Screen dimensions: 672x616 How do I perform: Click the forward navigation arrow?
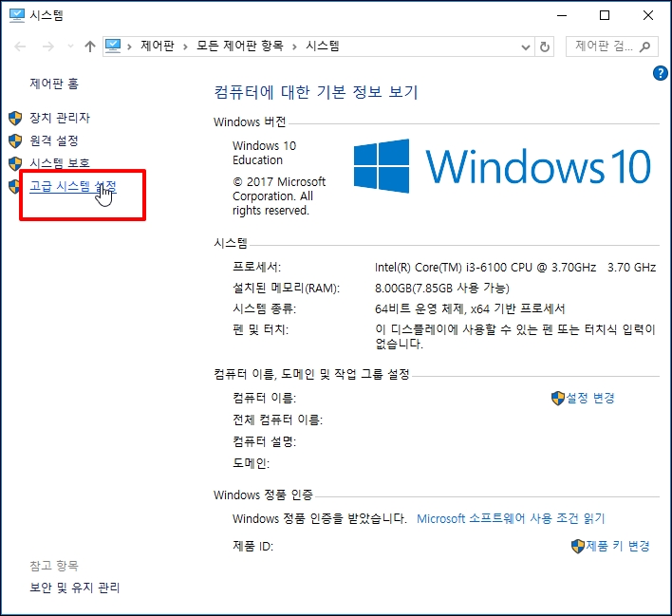click(48, 47)
